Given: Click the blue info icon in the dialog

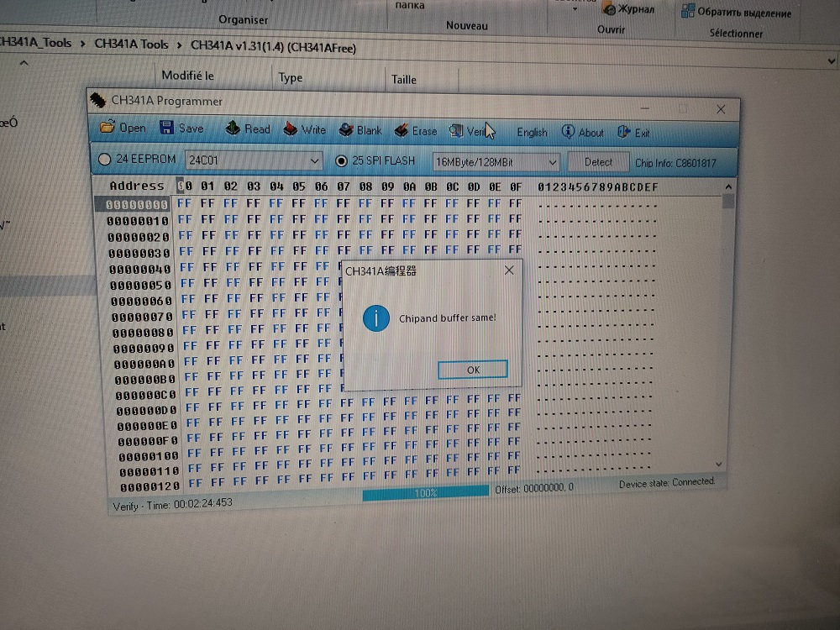Looking at the screenshot, I should [x=376, y=318].
